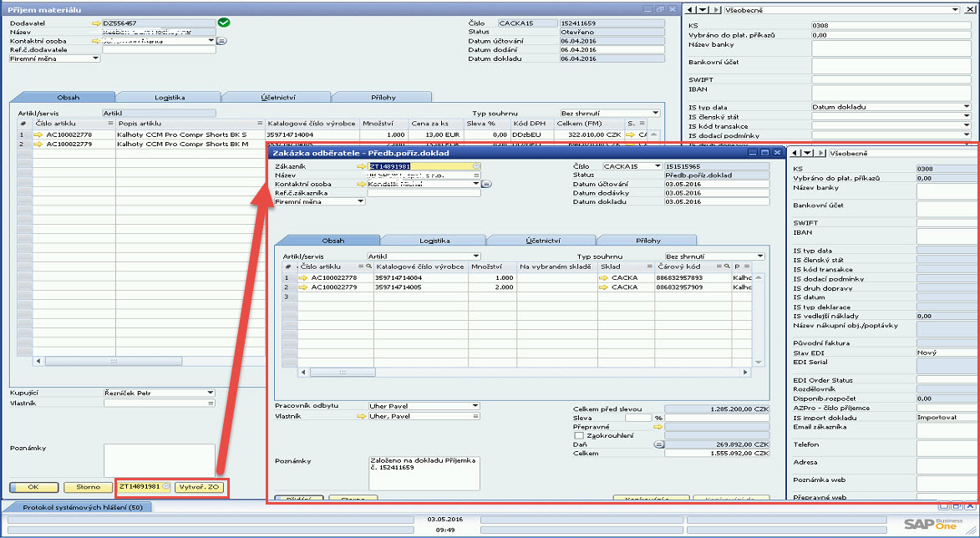
Task: Select cell "Kalhoty CCM Pro Compr Shorts BK S"
Action: [x=190, y=134]
